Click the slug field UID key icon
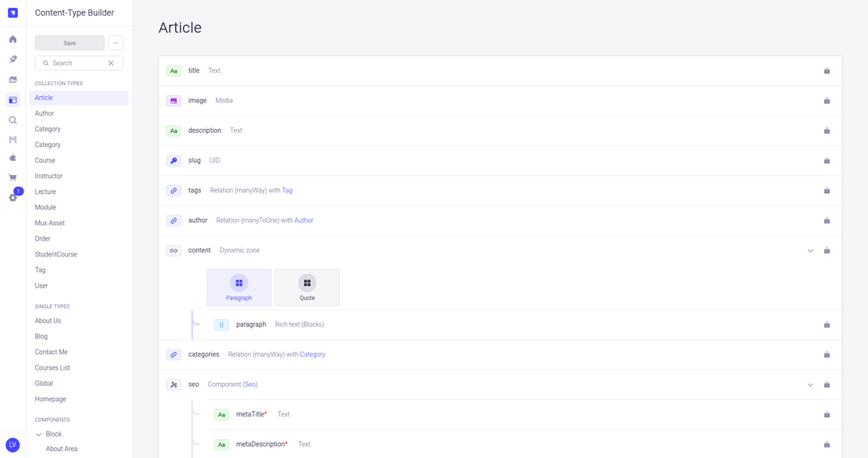Screen dimensions: 868x458 [174, 160]
